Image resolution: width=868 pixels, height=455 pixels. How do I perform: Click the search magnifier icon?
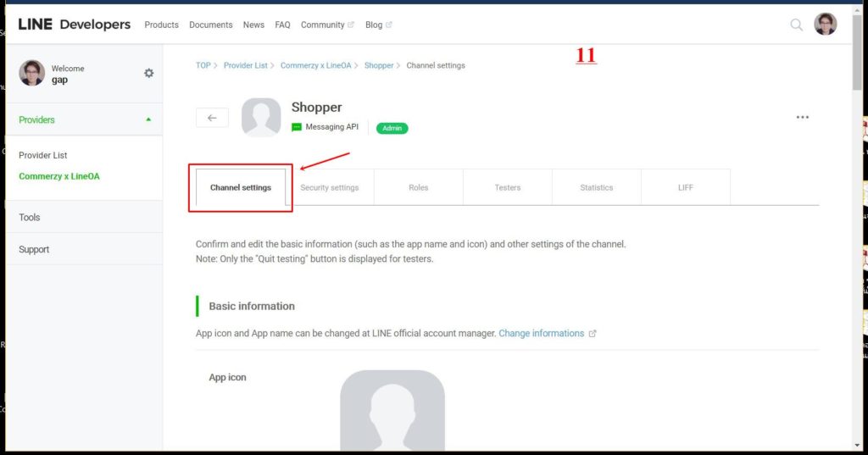pos(796,25)
